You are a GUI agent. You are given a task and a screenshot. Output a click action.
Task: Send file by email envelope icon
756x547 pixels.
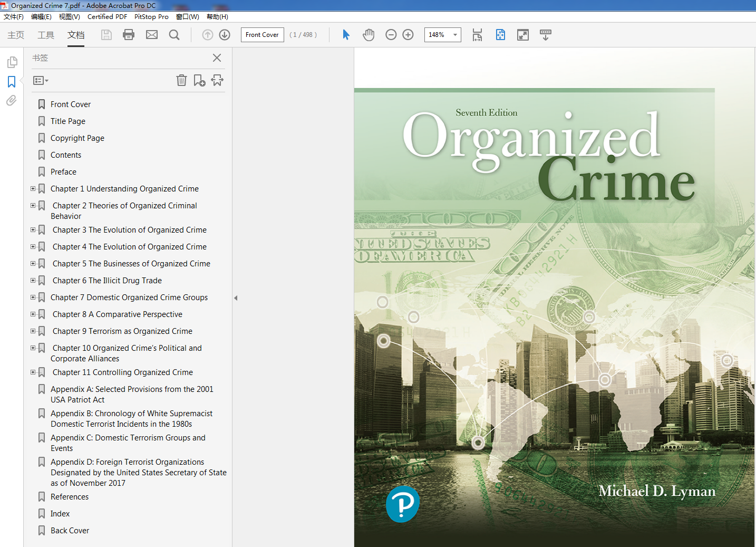pos(152,35)
